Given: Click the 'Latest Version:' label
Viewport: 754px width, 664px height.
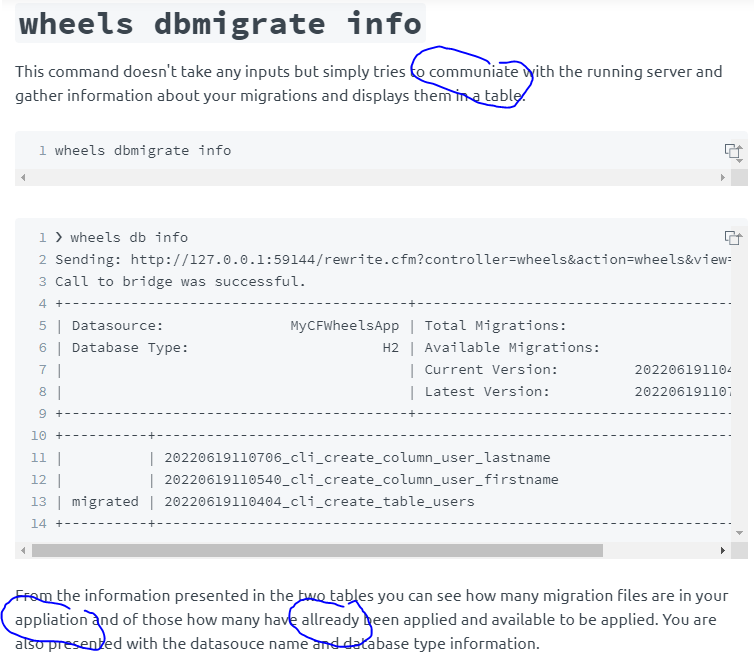Looking at the screenshot, I should [487, 392].
